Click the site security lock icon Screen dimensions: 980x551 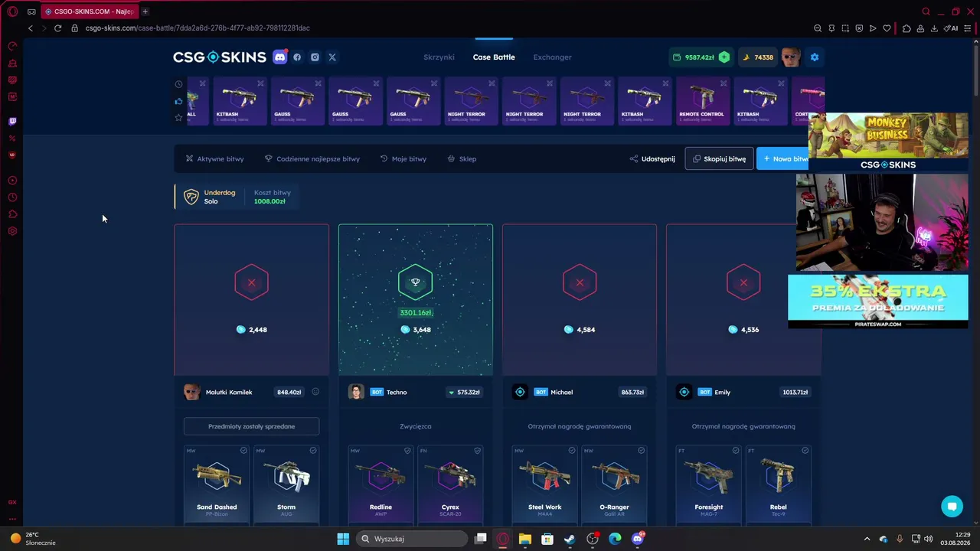pyautogui.click(x=74, y=28)
